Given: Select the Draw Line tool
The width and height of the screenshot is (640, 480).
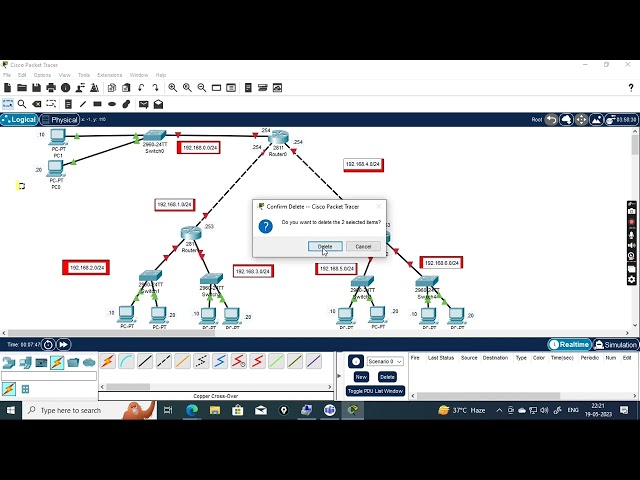Looking at the screenshot, I should point(83,104).
